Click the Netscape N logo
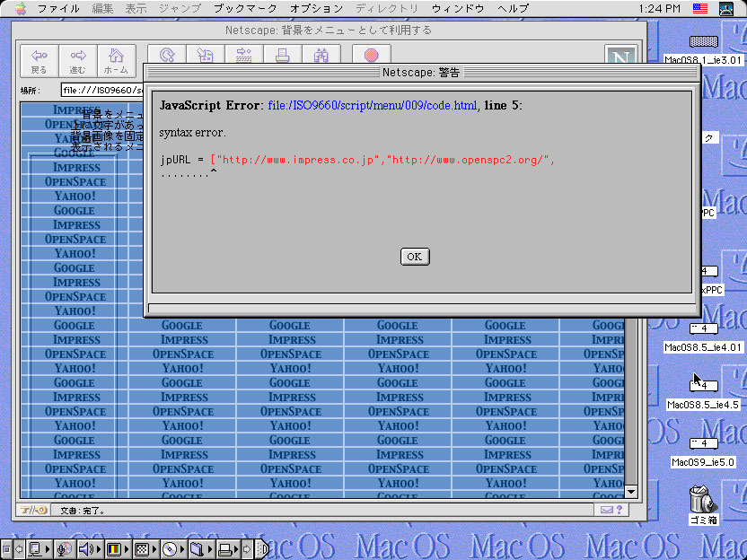 coord(620,55)
